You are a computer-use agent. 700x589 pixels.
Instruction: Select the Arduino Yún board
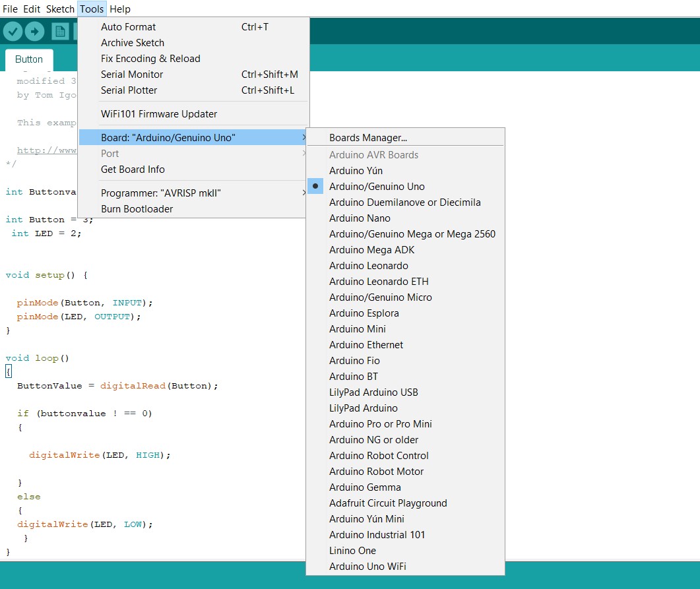coord(405,170)
